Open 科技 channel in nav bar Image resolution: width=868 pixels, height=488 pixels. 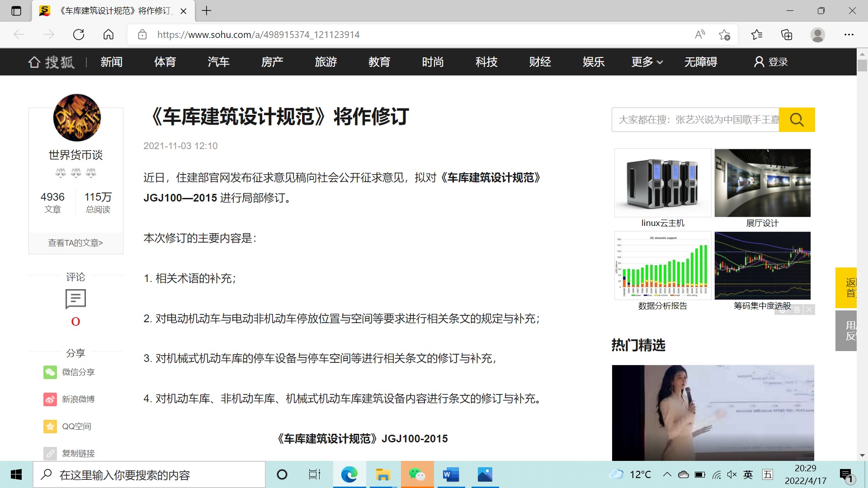click(x=486, y=62)
